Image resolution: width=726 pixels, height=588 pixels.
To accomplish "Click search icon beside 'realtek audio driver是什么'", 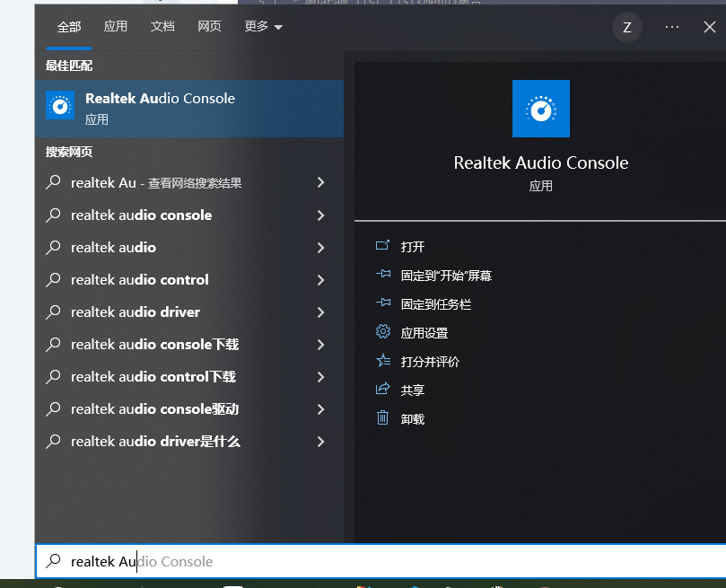I will pos(53,442).
